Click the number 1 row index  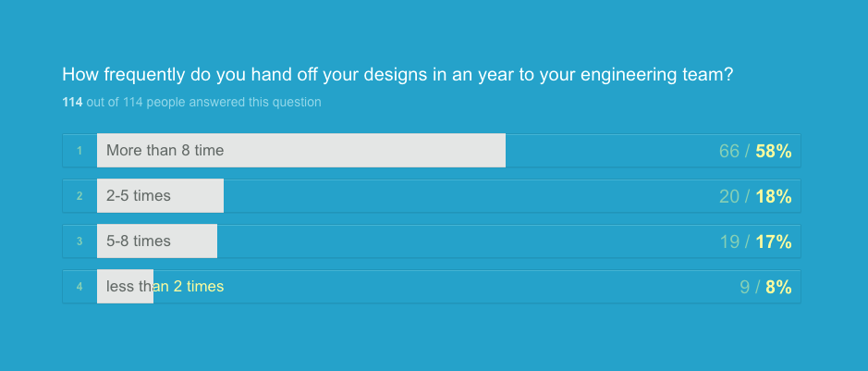(x=79, y=151)
